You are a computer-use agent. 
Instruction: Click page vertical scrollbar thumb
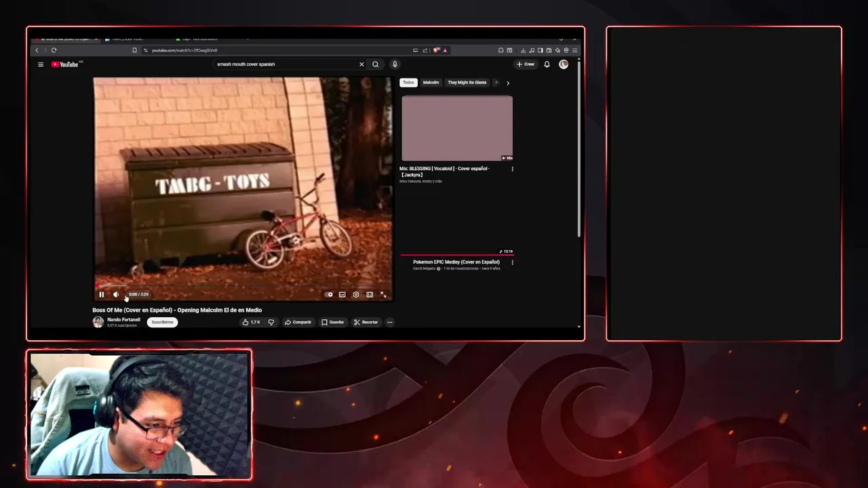click(x=578, y=149)
